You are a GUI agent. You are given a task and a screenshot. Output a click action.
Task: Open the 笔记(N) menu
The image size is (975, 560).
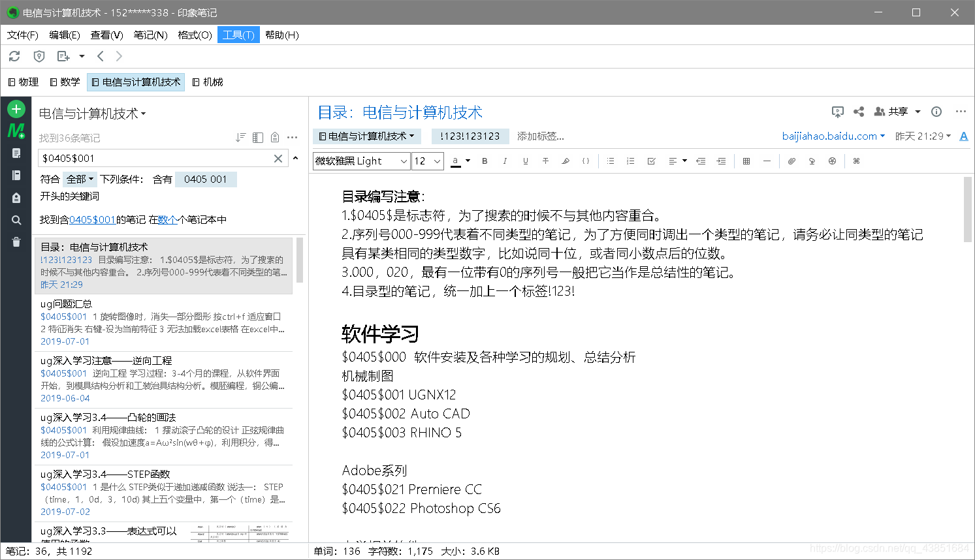[x=151, y=35]
